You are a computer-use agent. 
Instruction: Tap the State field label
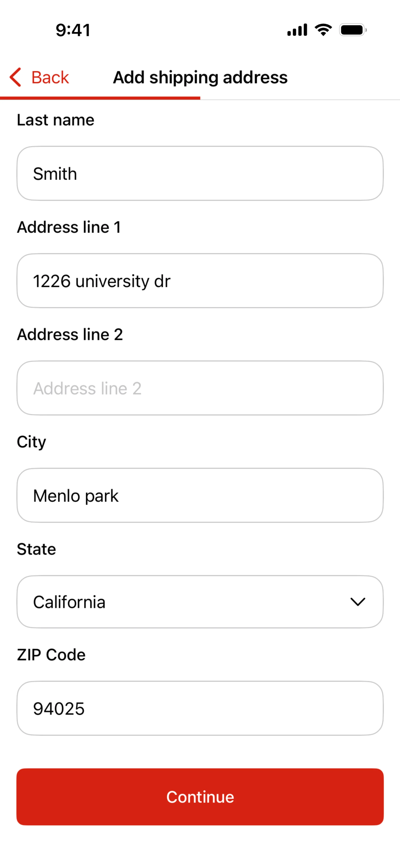click(36, 549)
